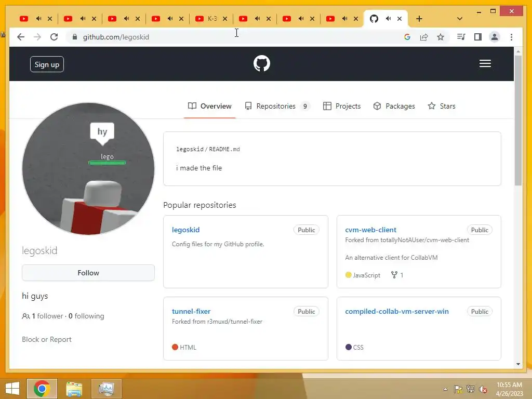Open the legoskid repository link
This screenshot has width=532, height=399.
[185, 230]
